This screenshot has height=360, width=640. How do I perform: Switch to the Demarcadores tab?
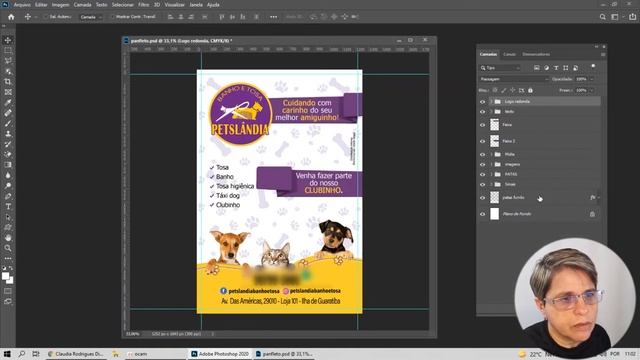click(536, 54)
